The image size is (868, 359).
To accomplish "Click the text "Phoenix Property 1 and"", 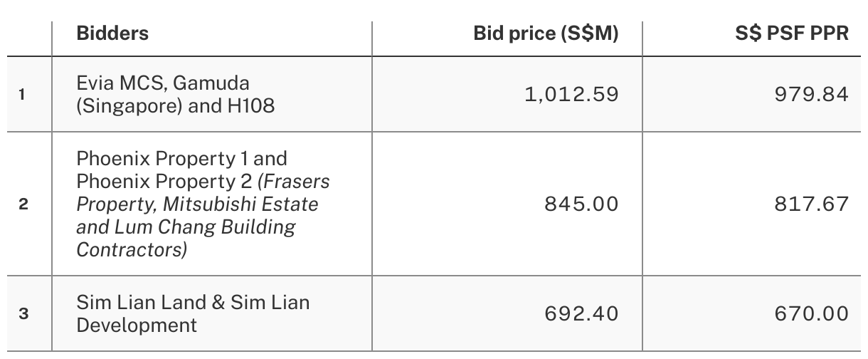I will (181, 158).
